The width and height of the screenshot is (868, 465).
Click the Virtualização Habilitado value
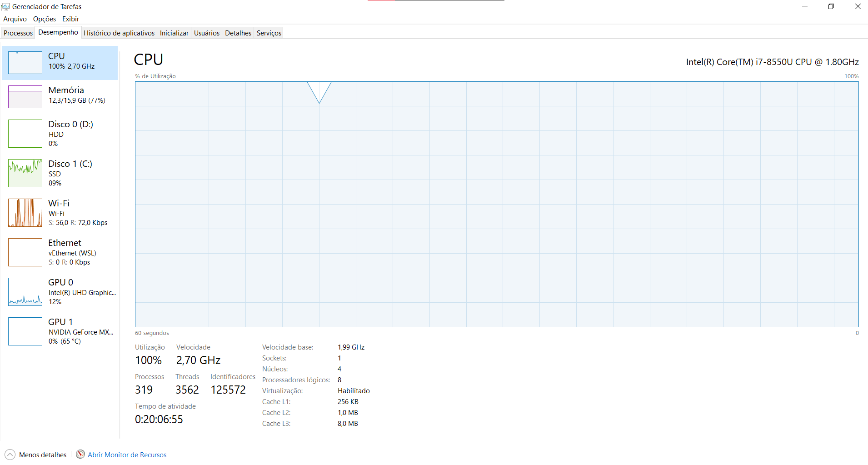click(354, 391)
